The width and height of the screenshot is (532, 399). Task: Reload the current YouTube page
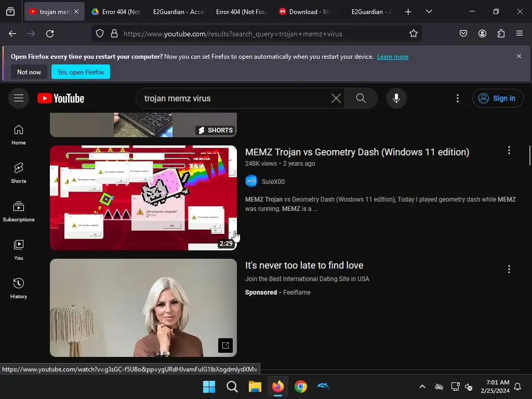point(50,34)
